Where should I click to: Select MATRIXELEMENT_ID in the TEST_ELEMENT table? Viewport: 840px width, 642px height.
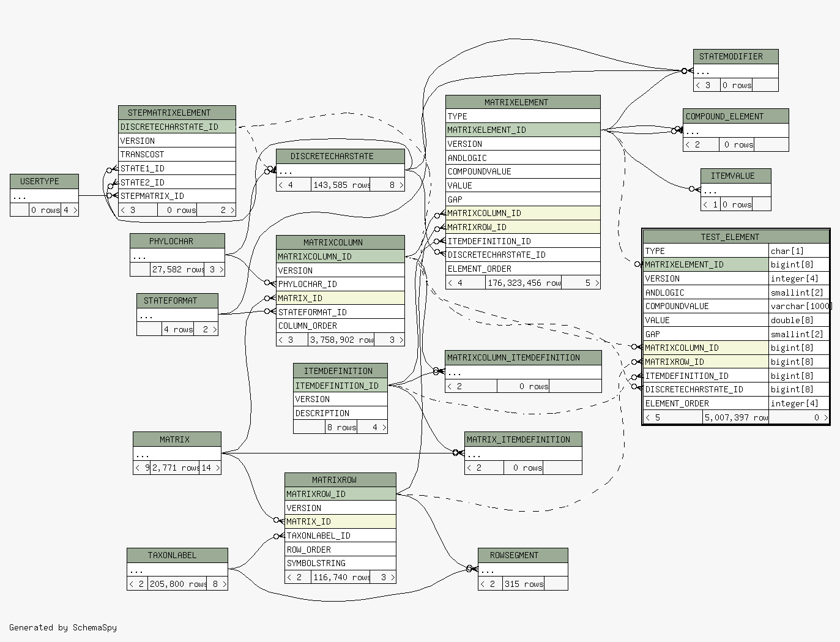706,264
